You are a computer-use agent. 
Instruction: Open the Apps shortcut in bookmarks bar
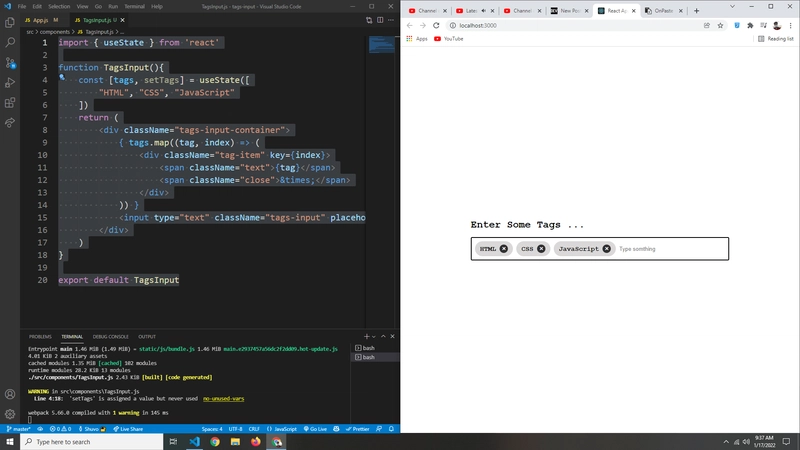pos(417,39)
